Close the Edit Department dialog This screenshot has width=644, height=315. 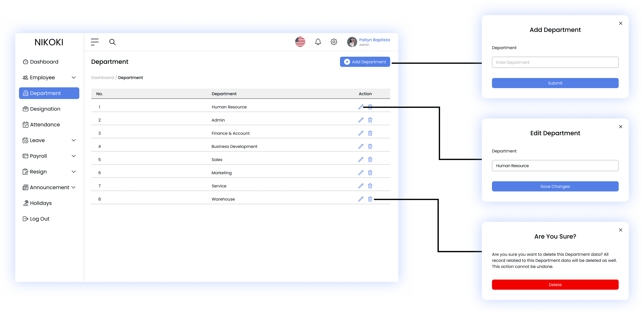pos(621,127)
